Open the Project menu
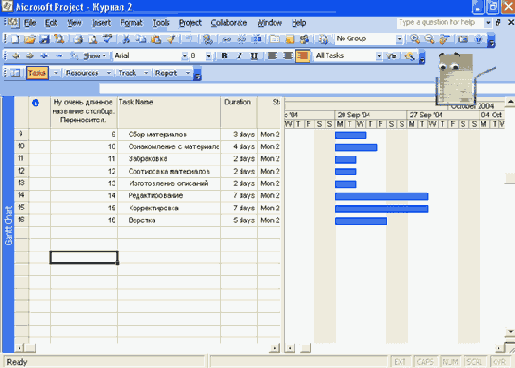Image resolution: width=515 pixels, height=368 pixels. (190, 23)
